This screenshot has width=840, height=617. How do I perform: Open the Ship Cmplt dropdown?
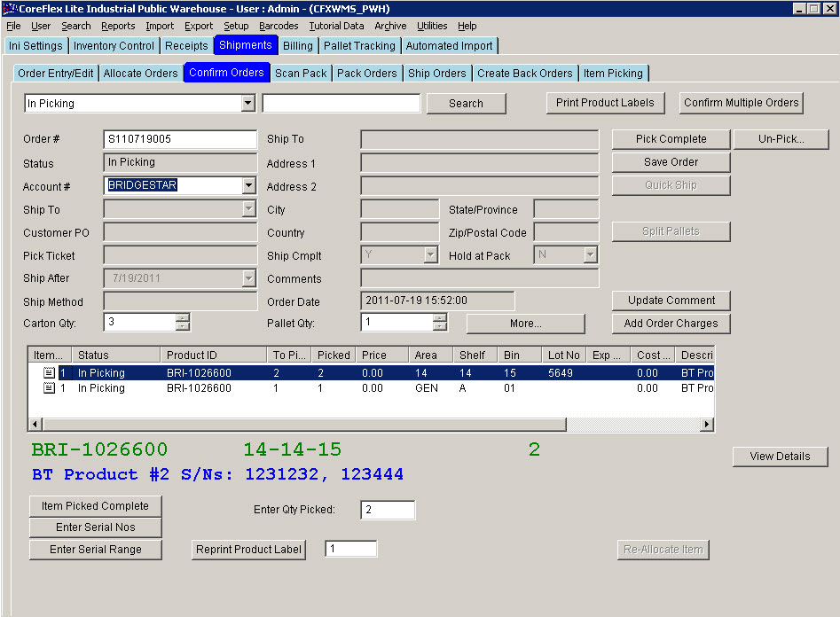pyautogui.click(x=431, y=254)
